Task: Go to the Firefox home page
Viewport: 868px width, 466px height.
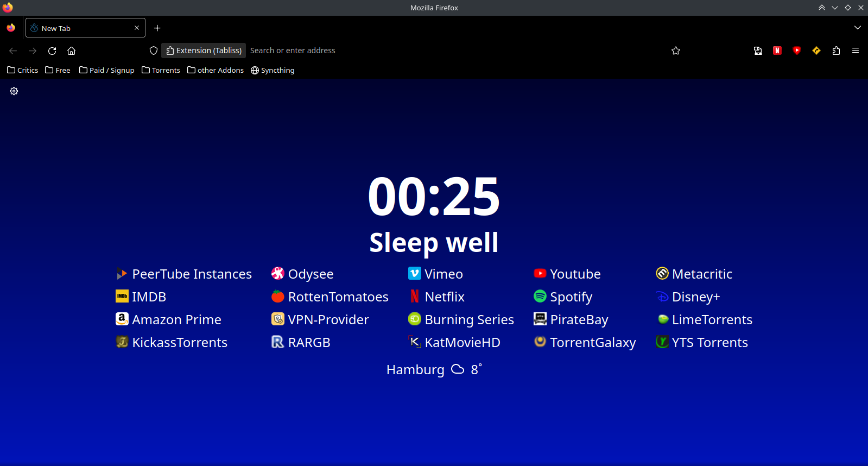Action: point(71,51)
